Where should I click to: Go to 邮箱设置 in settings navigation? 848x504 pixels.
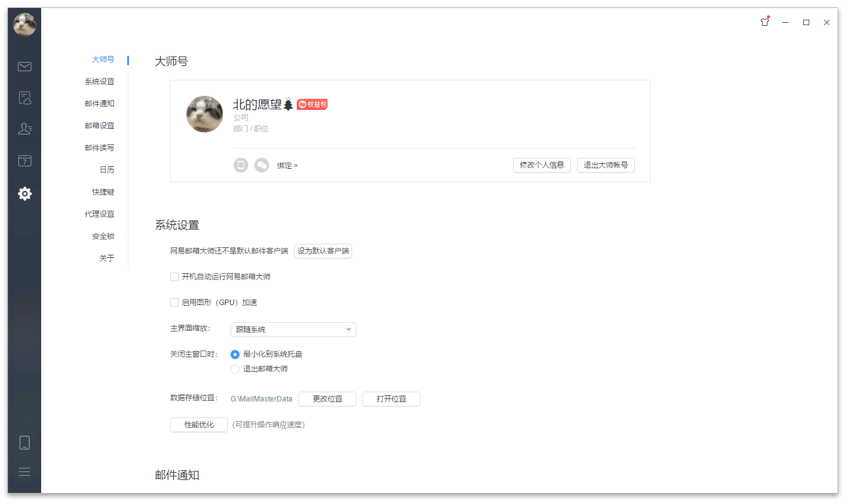point(100,126)
